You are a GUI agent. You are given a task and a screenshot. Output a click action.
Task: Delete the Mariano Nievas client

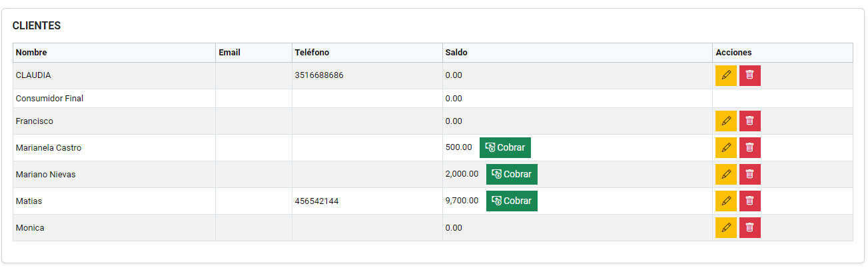[x=749, y=174]
